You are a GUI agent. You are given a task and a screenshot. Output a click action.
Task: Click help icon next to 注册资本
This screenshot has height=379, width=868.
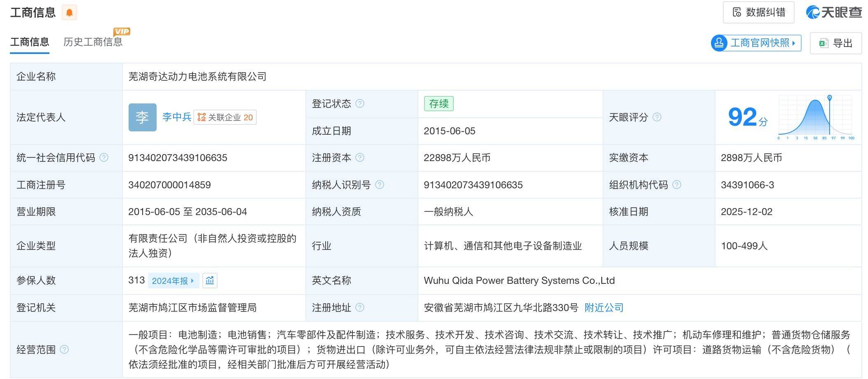tap(360, 157)
